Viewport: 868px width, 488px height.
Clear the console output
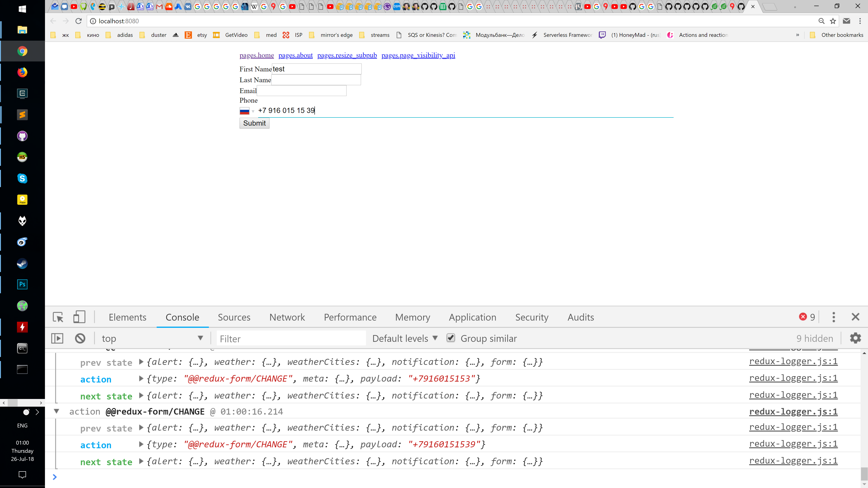click(x=80, y=338)
